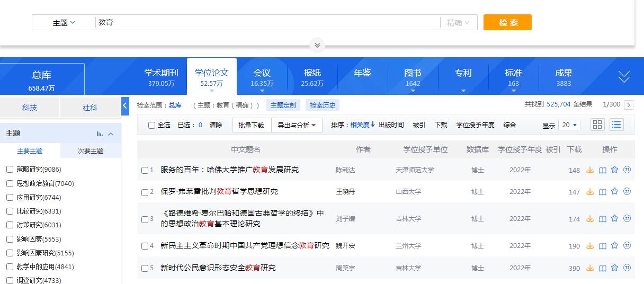The width and height of the screenshot is (644, 284).
Task: Switch to grid view layout
Action: [597, 125]
